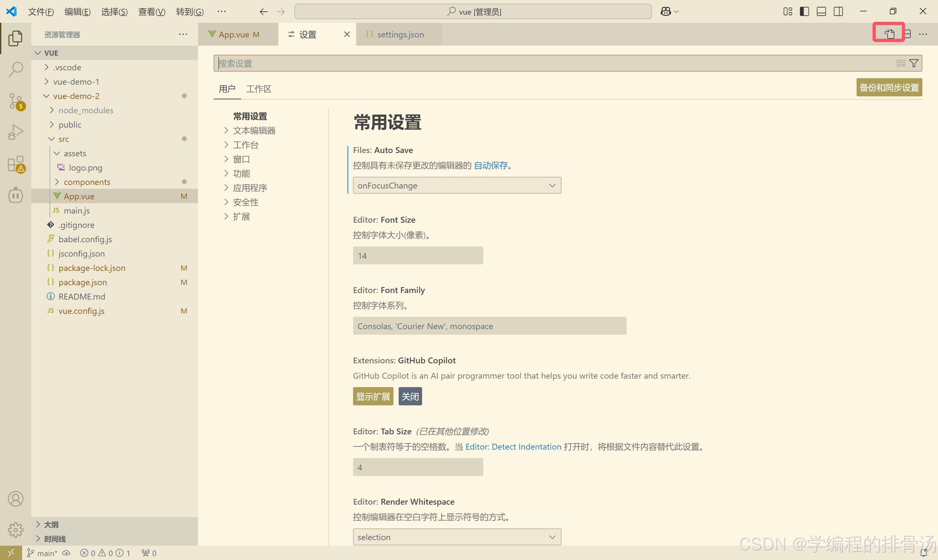This screenshot has width=938, height=560.
Task: Click Open Settings (JSON) icon in editor toolbar
Action: point(889,34)
